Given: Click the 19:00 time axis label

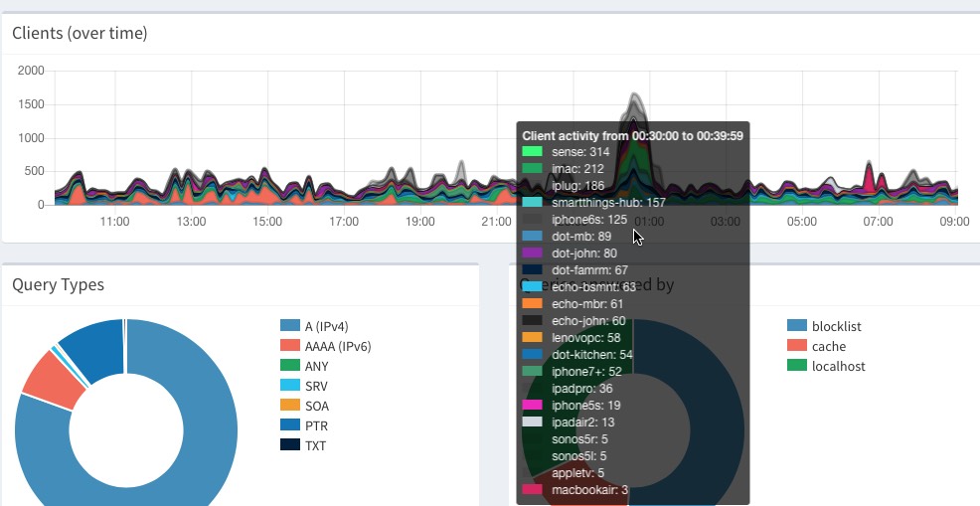Looking at the screenshot, I should coord(420,222).
